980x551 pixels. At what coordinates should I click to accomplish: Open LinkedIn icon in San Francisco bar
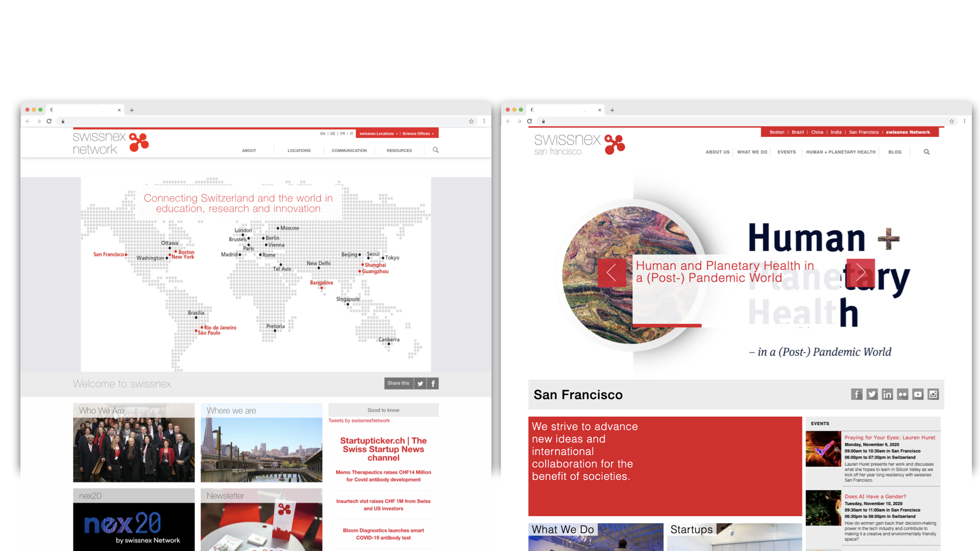pos(888,394)
